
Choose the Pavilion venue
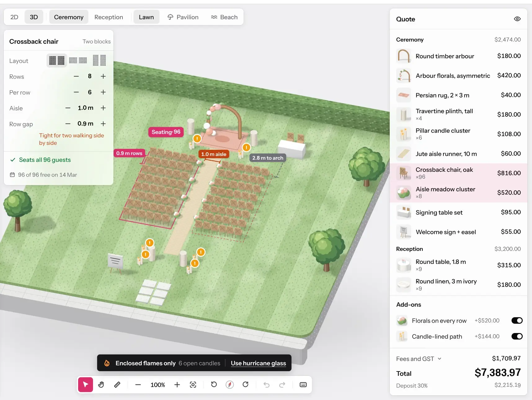[183, 17]
